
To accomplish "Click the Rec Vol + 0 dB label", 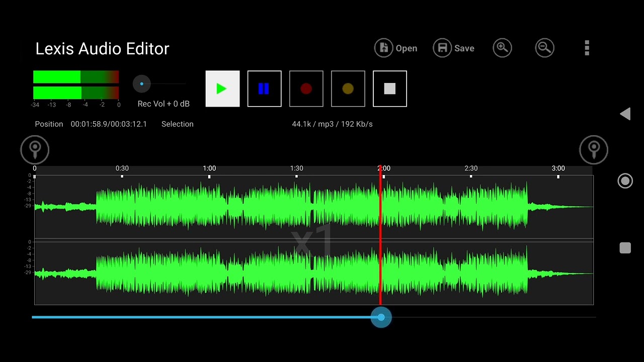I will [164, 104].
